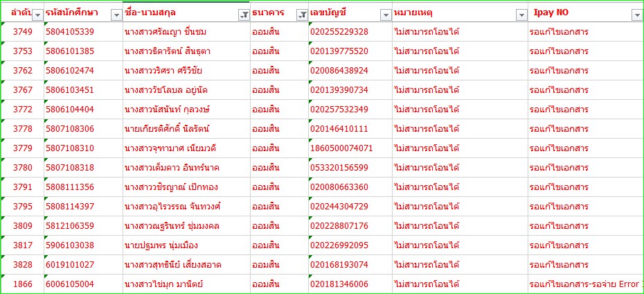The width and height of the screenshot is (644, 294).
Task: Click the sequence number cell 3809
Action: (22, 226)
